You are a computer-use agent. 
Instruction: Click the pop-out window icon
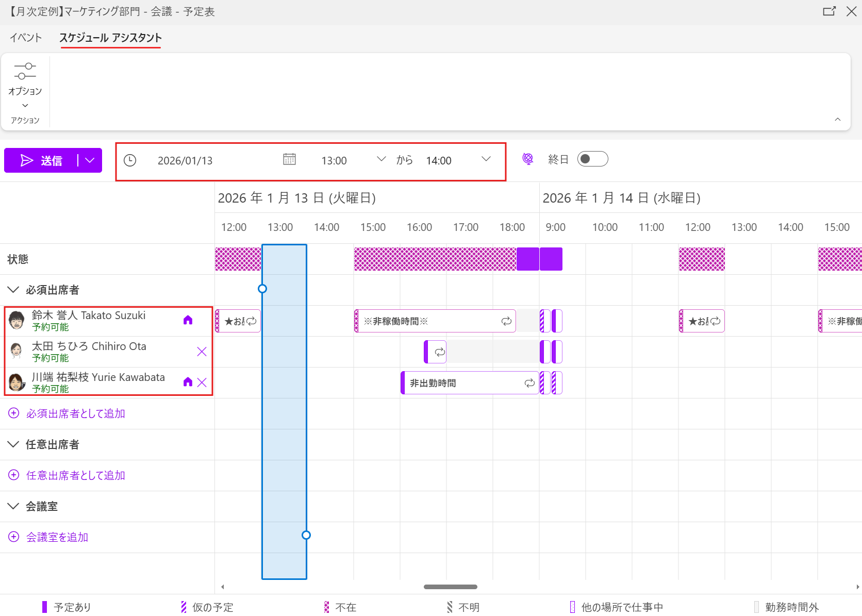point(828,11)
